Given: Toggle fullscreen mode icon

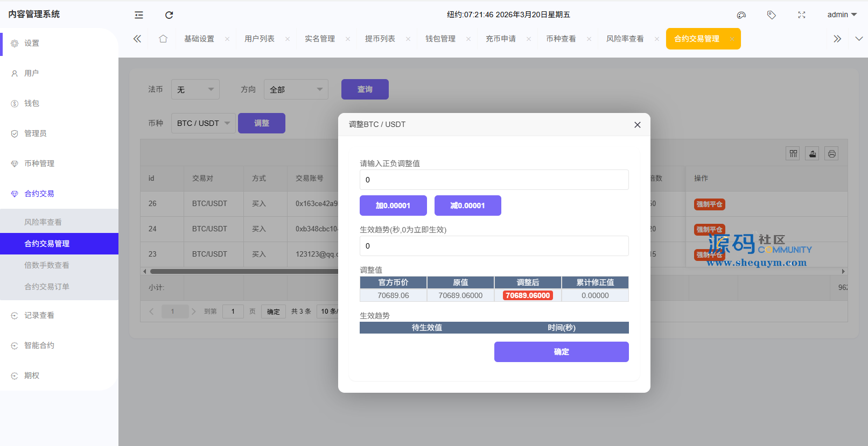Looking at the screenshot, I should click(802, 15).
